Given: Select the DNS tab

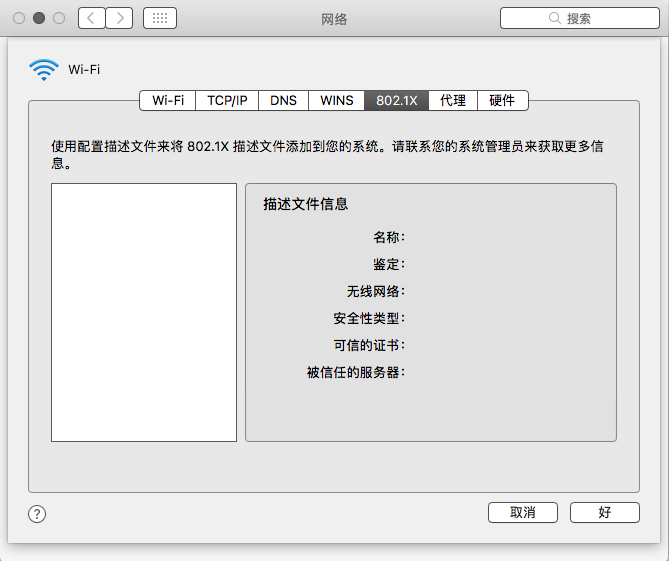Looking at the screenshot, I should [283, 100].
